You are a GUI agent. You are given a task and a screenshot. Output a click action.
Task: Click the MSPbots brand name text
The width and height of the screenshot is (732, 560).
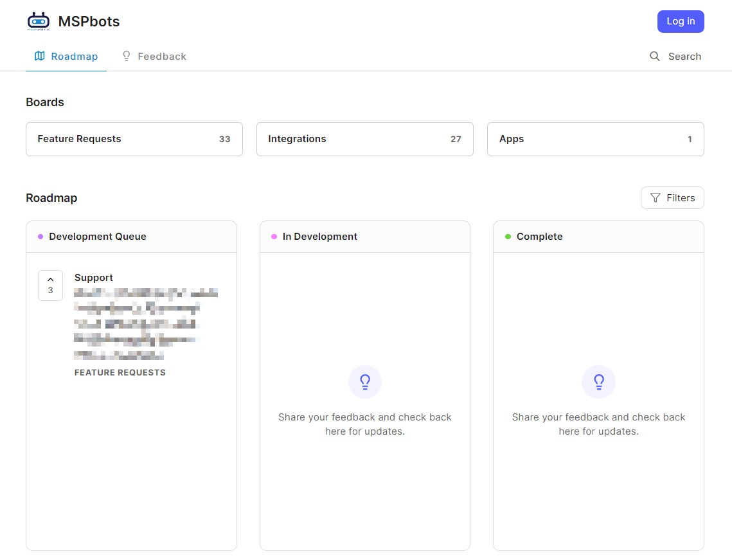pos(89,22)
